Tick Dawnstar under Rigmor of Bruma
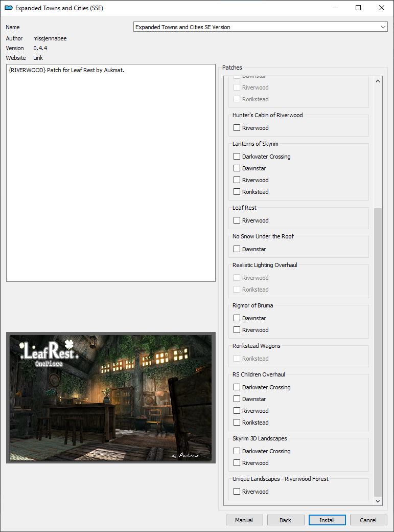394x532 pixels. tap(237, 318)
